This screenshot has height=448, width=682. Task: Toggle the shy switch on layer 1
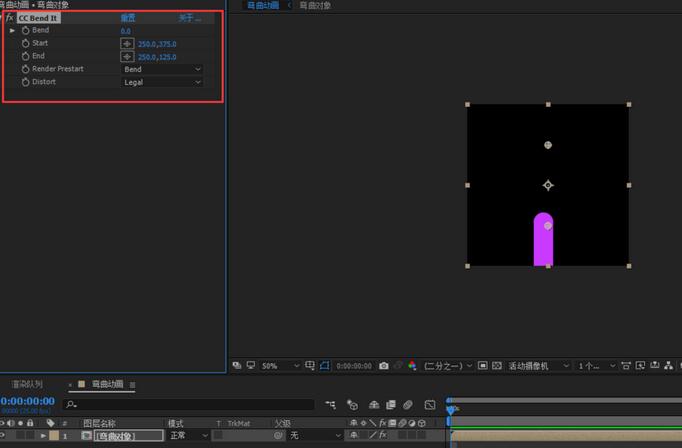pyautogui.click(x=354, y=435)
